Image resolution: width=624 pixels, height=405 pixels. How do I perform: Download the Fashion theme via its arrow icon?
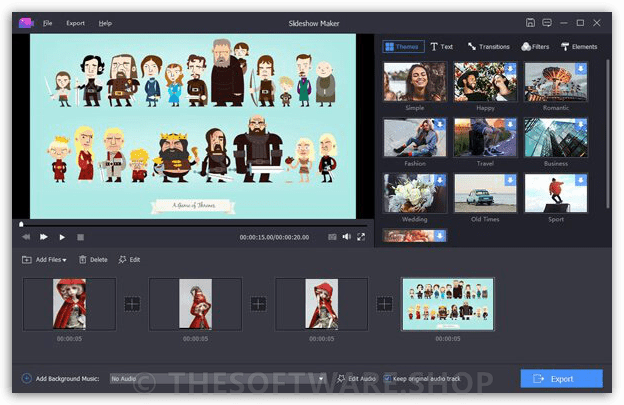pos(440,124)
